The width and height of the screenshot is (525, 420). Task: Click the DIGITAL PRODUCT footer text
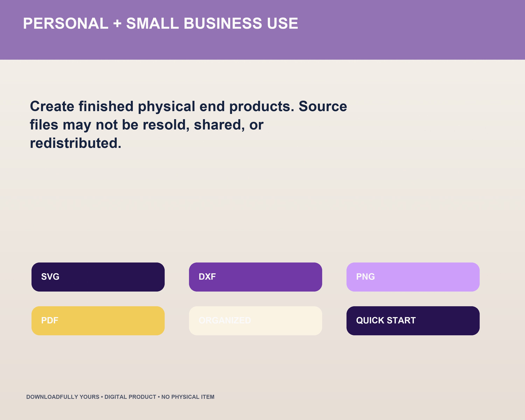130,397
